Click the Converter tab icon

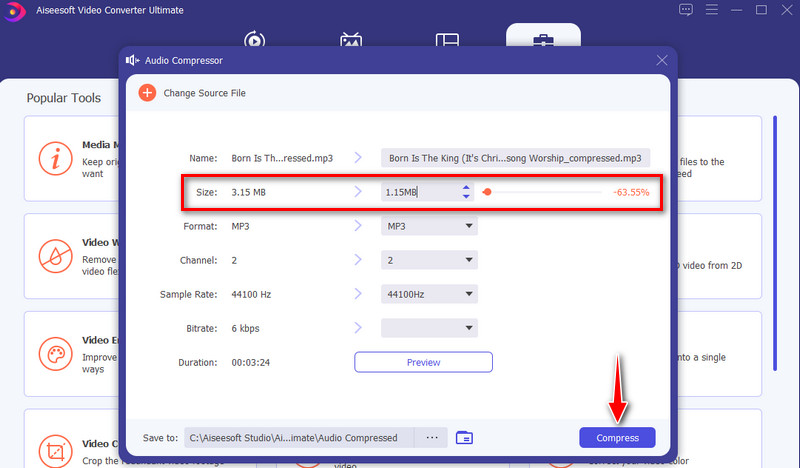pos(254,41)
